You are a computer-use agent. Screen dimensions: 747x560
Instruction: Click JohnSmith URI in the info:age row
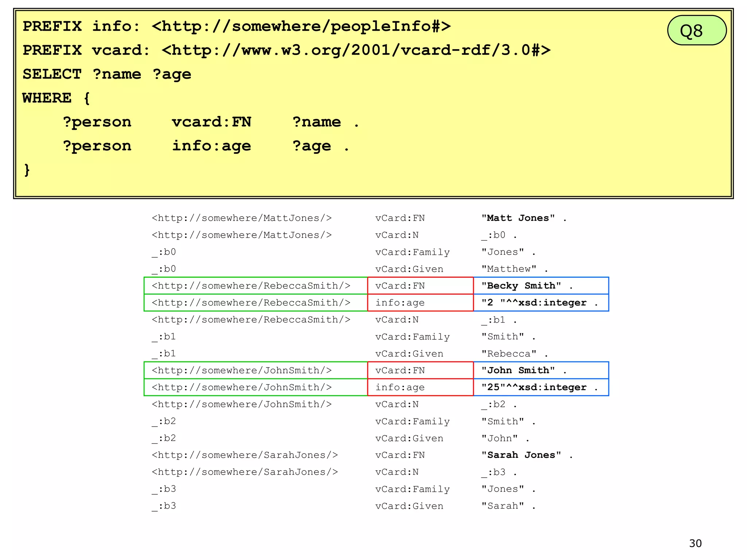click(x=242, y=387)
